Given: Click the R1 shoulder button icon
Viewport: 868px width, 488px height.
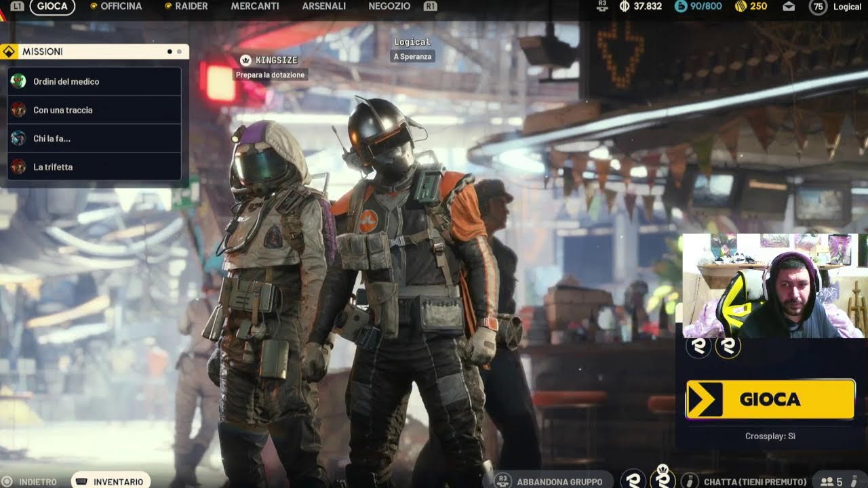Looking at the screenshot, I should (x=430, y=6).
